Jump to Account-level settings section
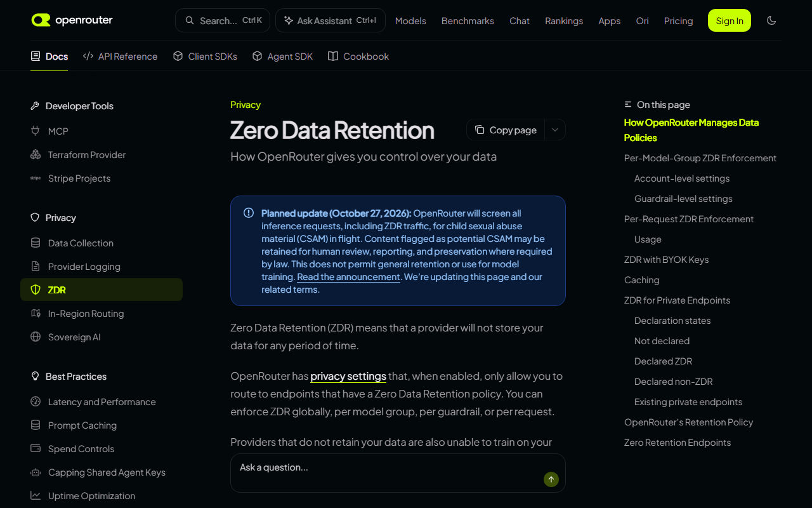This screenshot has height=508, width=812. (x=682, y=178)
